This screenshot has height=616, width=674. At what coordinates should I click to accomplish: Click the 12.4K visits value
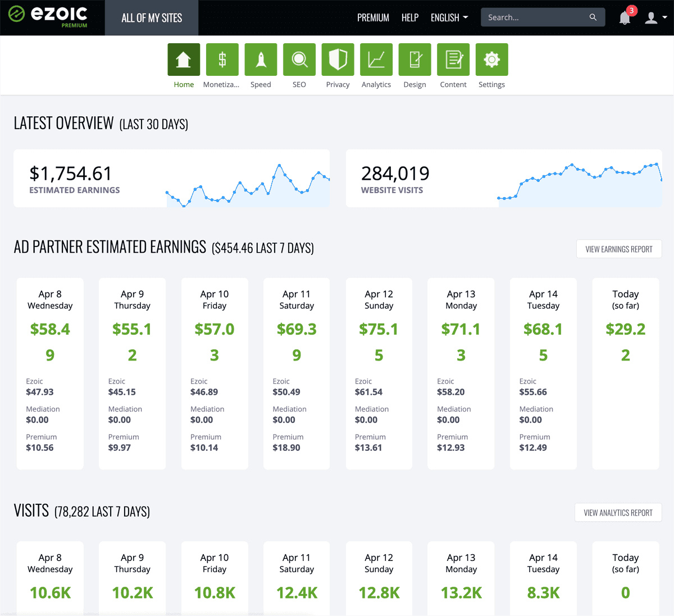(x=297, y=592)
